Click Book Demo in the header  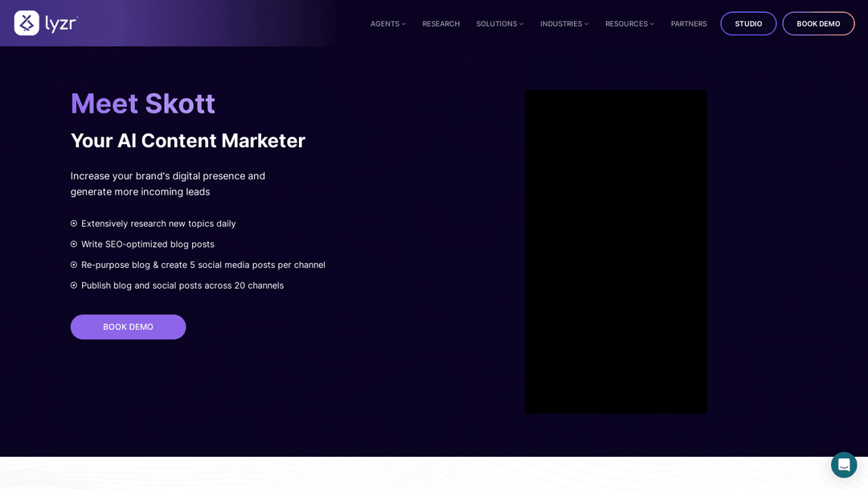click(x=818, y=24)
